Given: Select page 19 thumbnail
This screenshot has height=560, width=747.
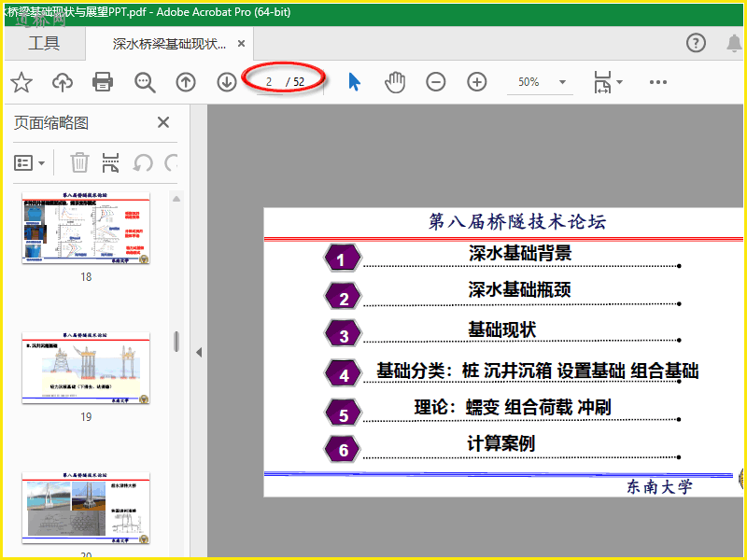Looking at the screenshot, I should point(86,368).
